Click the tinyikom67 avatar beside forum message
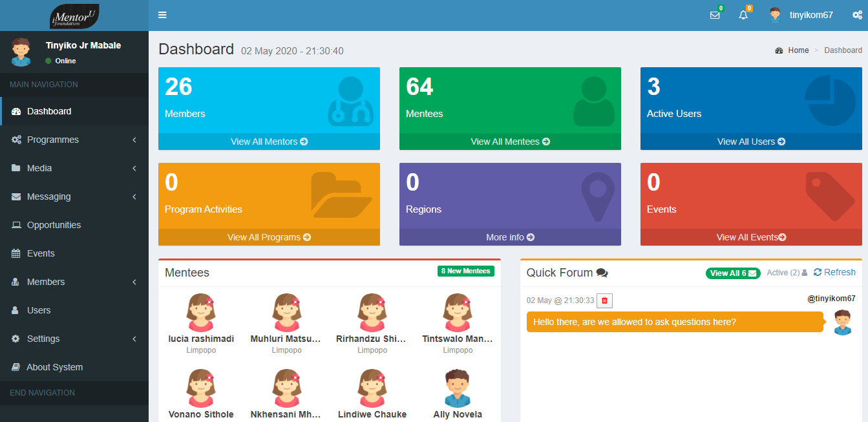The width and height of the screenshot is (868, 422). tap(842, 322)
